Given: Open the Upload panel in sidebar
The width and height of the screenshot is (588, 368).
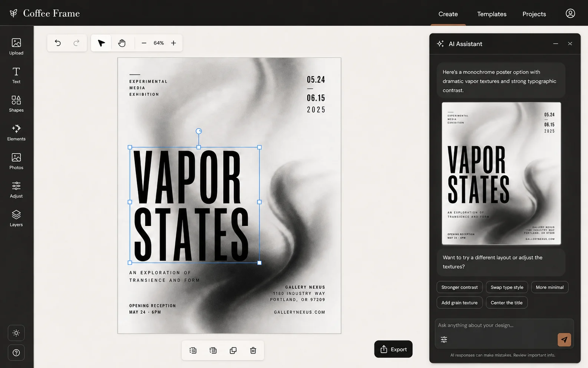Looking at the screenshot, I should pos(16,47).
